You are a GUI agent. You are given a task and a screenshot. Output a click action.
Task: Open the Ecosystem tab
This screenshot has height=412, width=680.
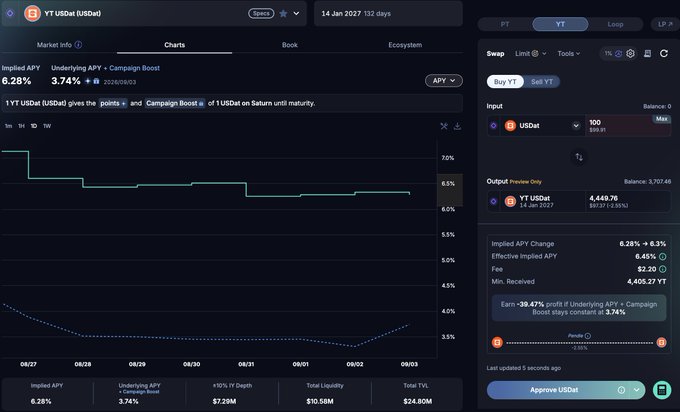pyautogui.click(x=405, y=45)
